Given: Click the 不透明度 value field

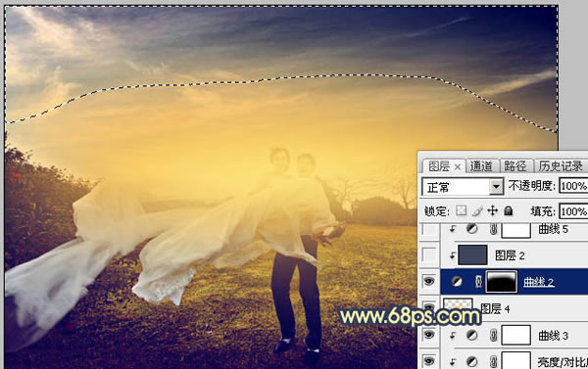Looking at the screenshot, I should 573,186.
